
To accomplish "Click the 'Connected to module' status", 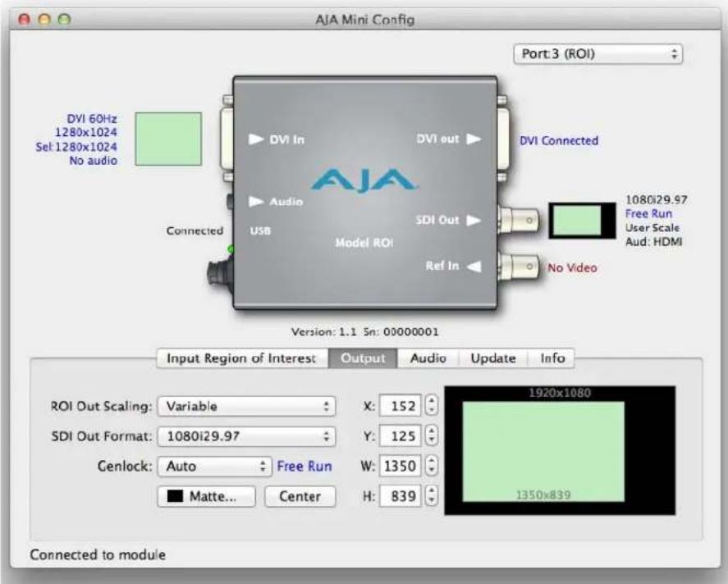I will 98,554.
